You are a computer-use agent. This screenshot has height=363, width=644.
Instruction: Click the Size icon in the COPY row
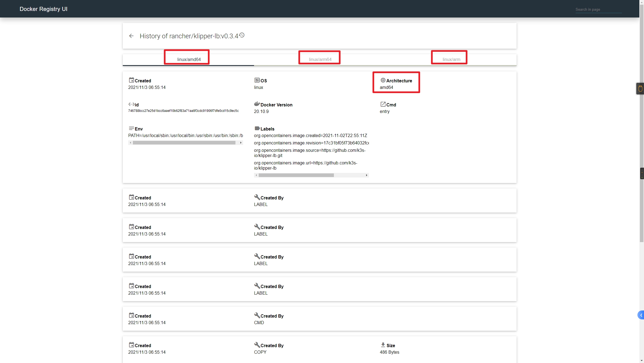coord(383,345)
